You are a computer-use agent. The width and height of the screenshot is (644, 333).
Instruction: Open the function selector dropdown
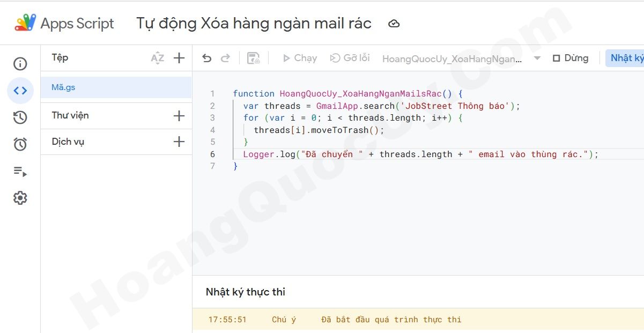tap(462, 58)
